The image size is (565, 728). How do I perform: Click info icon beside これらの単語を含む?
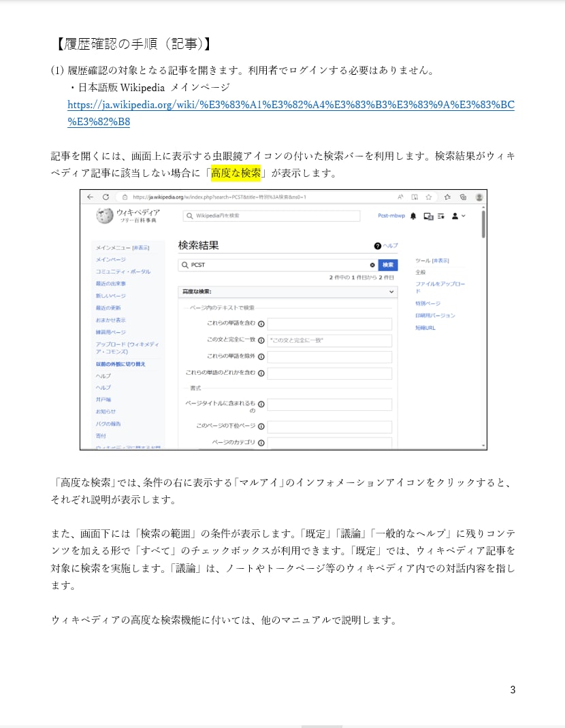261,324
